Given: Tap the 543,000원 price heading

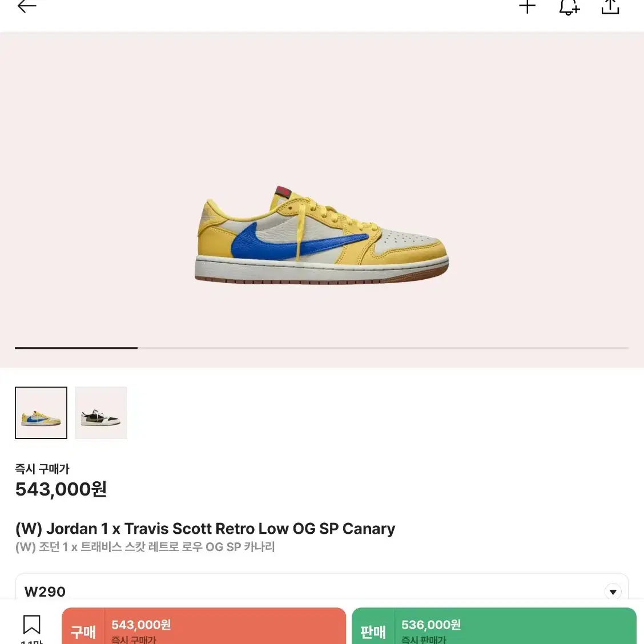Looking at the screenshot, I should [61, 489].
